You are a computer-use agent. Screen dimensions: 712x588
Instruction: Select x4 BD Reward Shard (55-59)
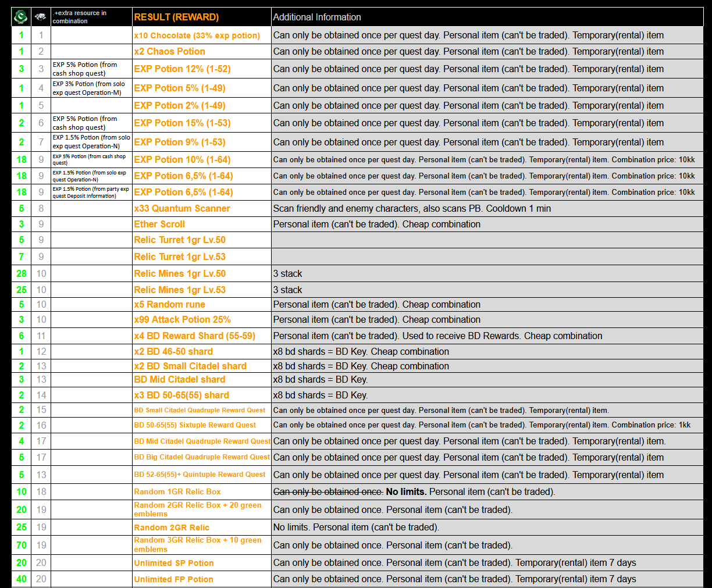(x=194, y=336)
